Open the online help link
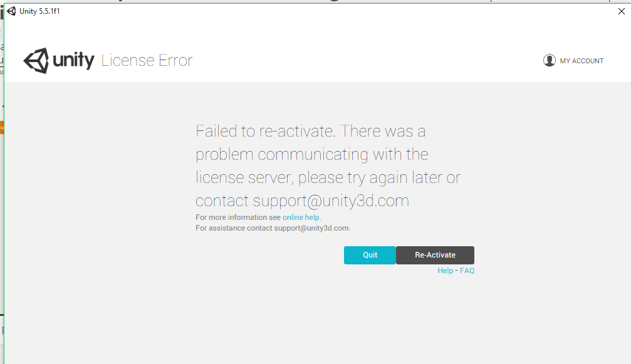The height and width of the screenshot is (364, 631). click(301, 217)
